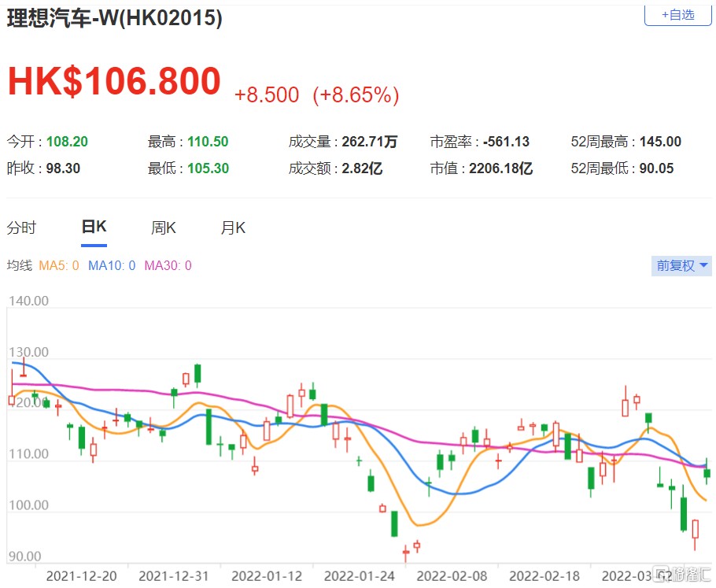
Task: Click the +自选 add to watchlist button
Action: pyautogui.click(x=677, y=14)
